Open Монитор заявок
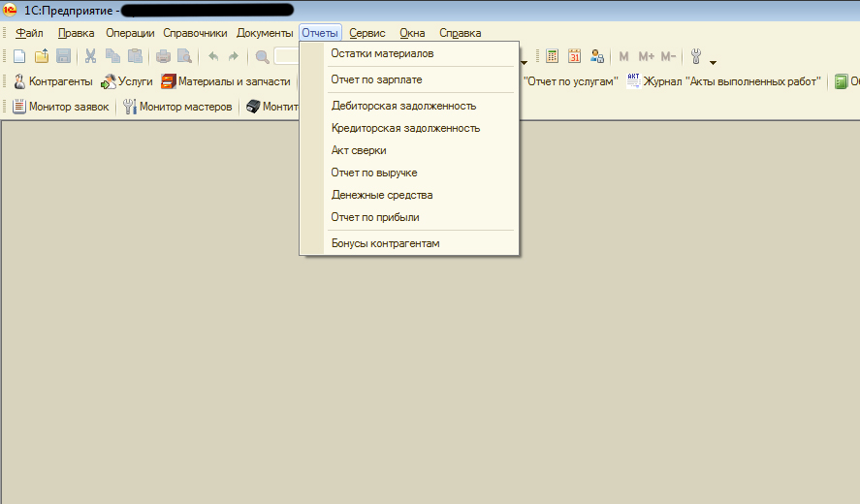The image size is (860, 504). [x=60, y=107]
